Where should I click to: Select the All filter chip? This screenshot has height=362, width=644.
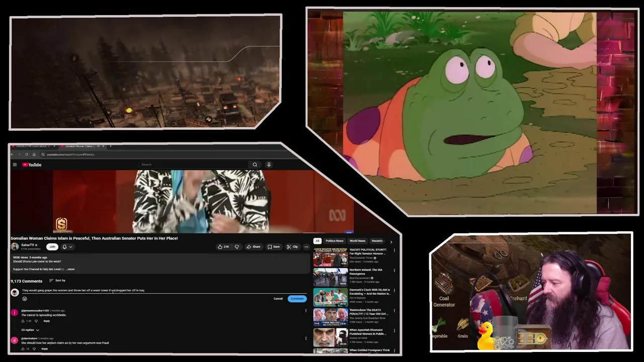[x=317, y=241]
